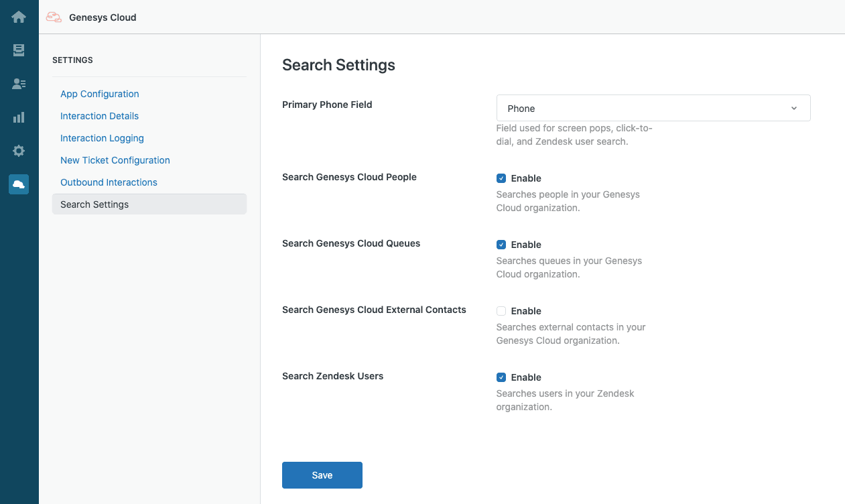The image size is (845, 504).
Task: Disable Search Zendesk Users
Action: [501, 377]
